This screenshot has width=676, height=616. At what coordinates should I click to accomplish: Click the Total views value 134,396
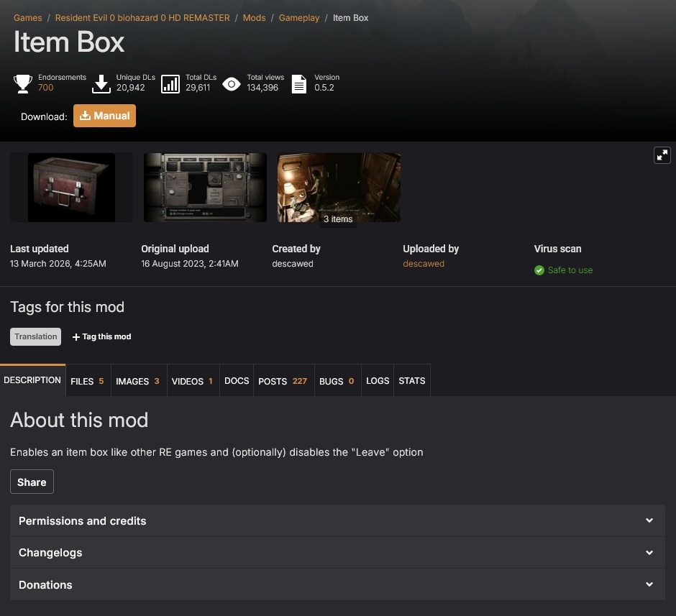pyautogui.click(x=262, y=88)
